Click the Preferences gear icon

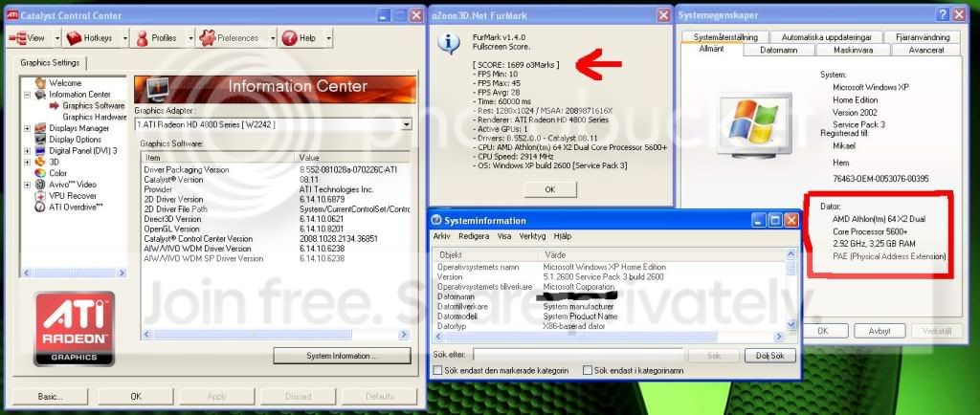click(207, 38)
